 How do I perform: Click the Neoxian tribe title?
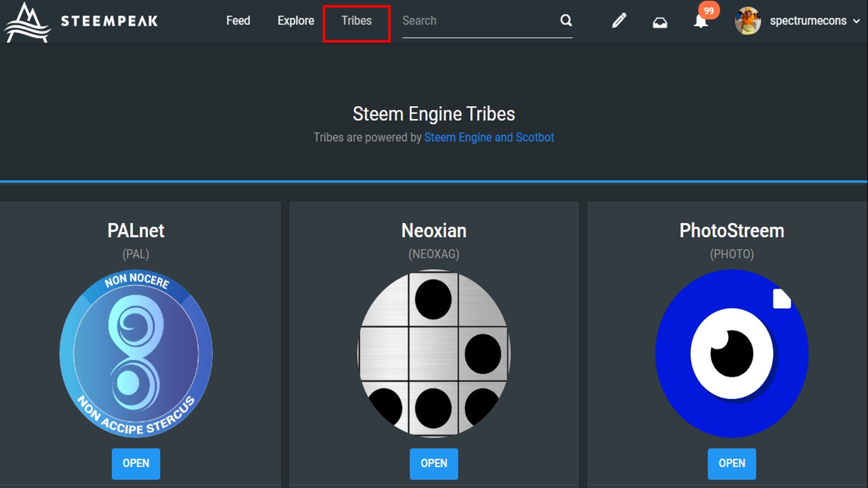434,231
